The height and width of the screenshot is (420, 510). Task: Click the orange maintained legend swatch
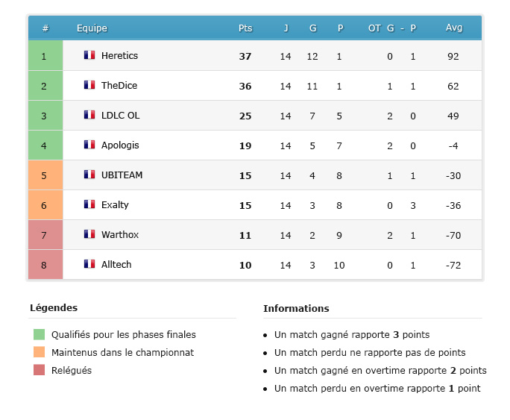point(39,352)
